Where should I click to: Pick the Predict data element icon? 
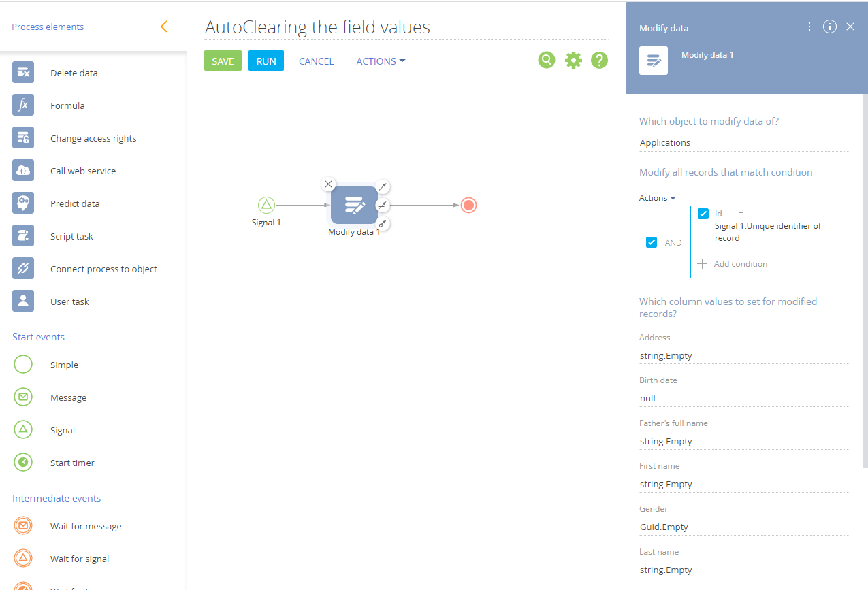pos(23,203)
